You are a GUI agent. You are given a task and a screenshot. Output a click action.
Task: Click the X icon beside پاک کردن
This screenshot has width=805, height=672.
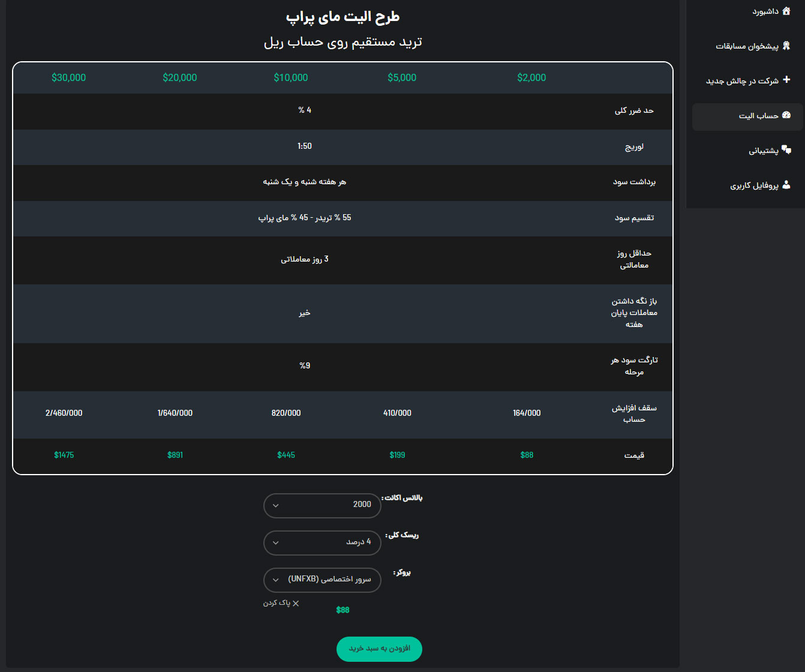pyautogui.click(x=296, y=603)
